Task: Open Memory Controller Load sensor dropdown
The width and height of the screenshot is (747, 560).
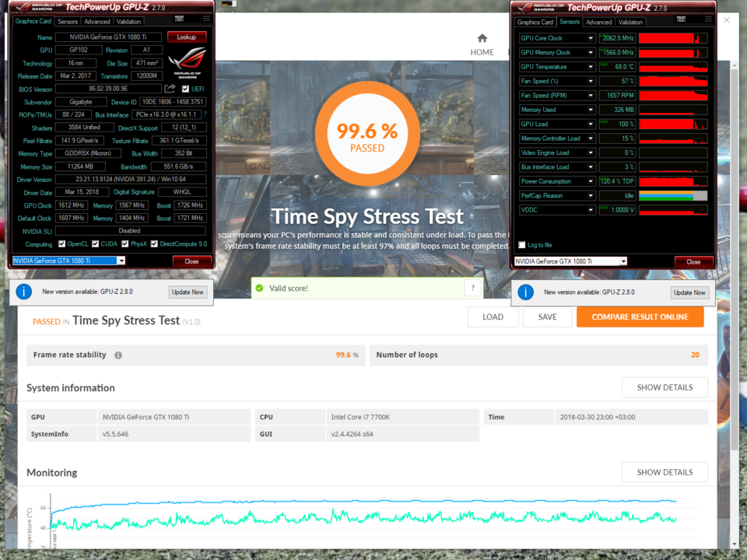Action: click(591, 138)
